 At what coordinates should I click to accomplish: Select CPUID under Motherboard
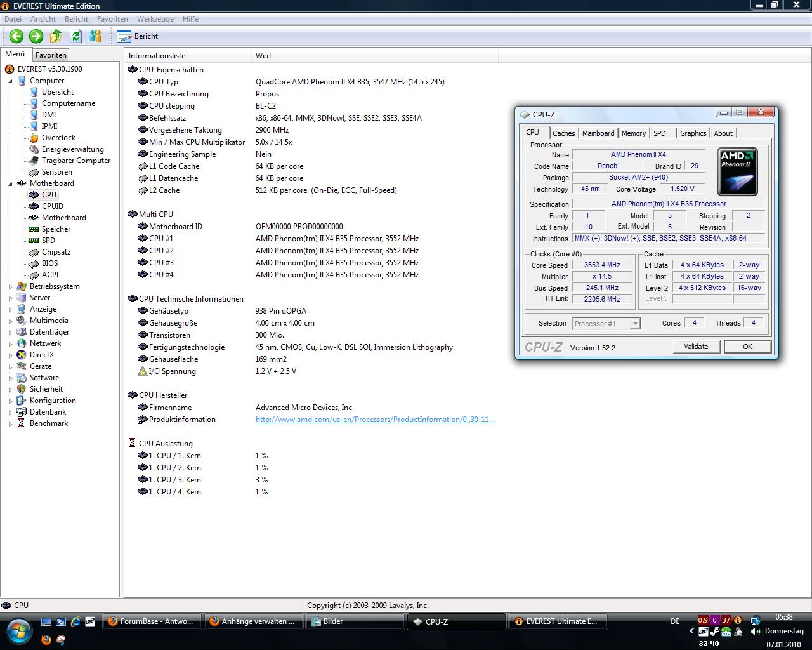[x=53, y=206]
